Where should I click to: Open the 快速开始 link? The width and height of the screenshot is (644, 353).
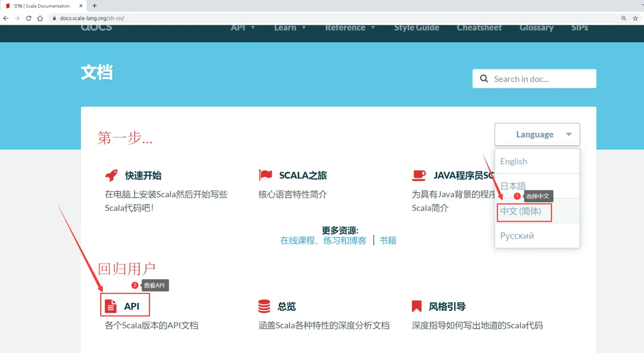coord(143,175)
